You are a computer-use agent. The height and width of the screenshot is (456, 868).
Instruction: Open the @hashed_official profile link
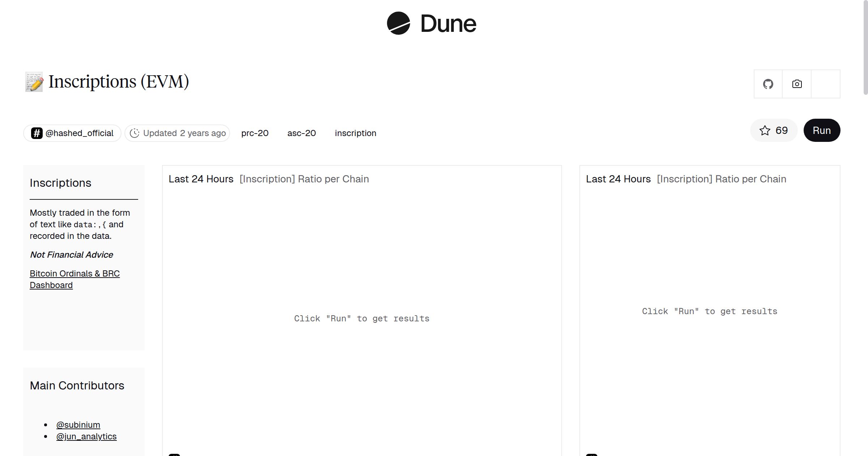tap(80, 133)
